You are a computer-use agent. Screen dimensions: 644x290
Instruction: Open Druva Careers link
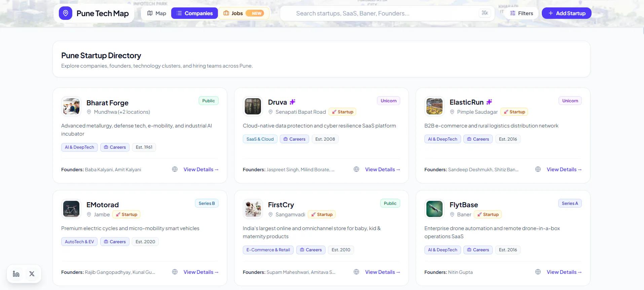[294, 139]
